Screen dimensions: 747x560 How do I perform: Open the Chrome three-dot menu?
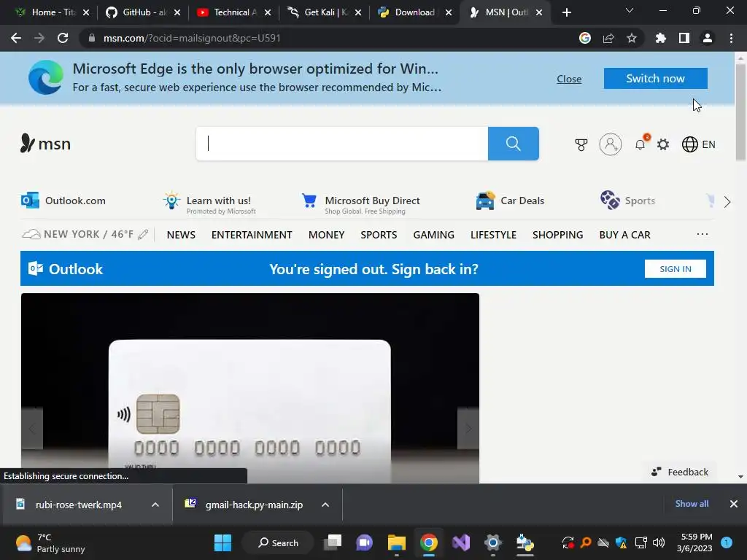pyautogui.click(x=731, y=38)
